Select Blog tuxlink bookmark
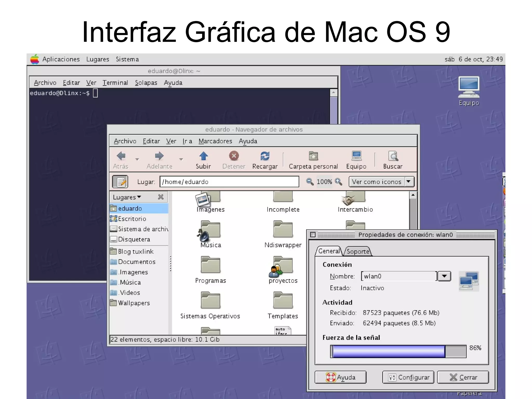This screenshot has width=532, height=399. (139, 251)
